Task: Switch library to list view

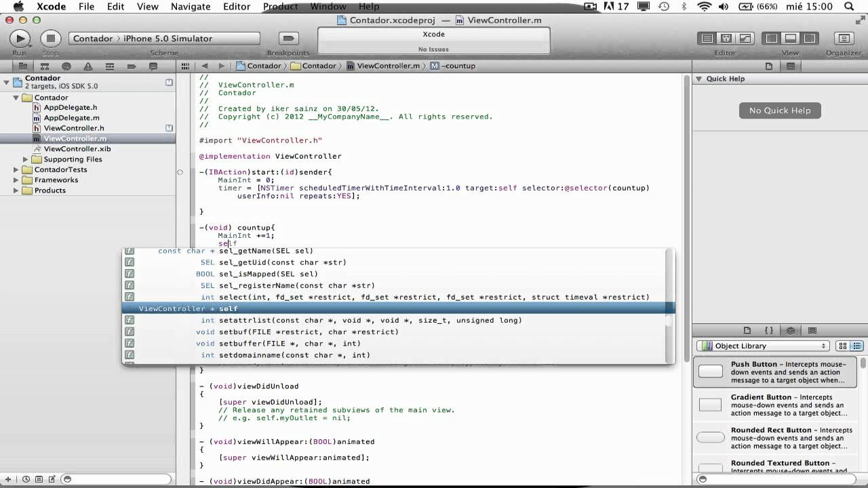Action: point(856,346)
